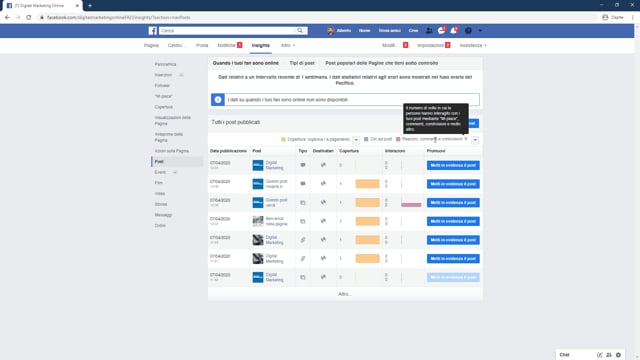Click the Chat compose new message icon
This screenshot has width=640, height=360.
pos(600,355)
